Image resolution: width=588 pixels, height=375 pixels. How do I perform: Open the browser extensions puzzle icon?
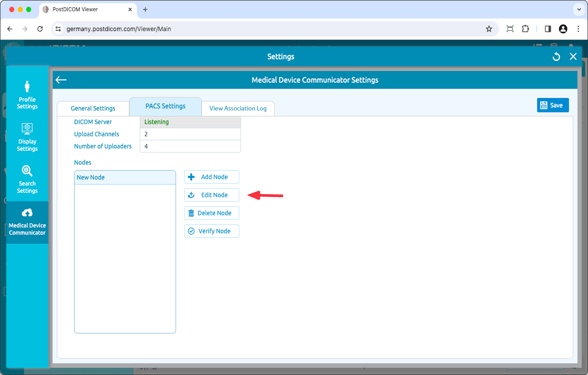click(525, 29)
